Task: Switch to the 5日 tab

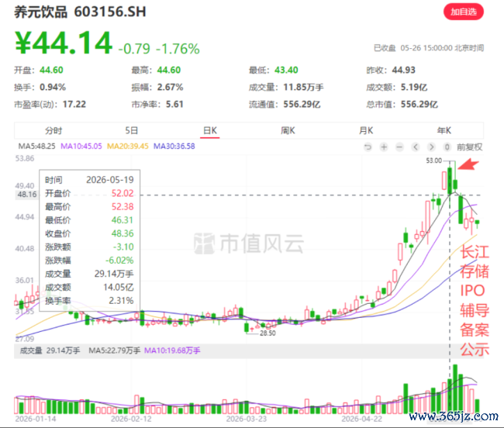Action: click(x=132, y=130)
